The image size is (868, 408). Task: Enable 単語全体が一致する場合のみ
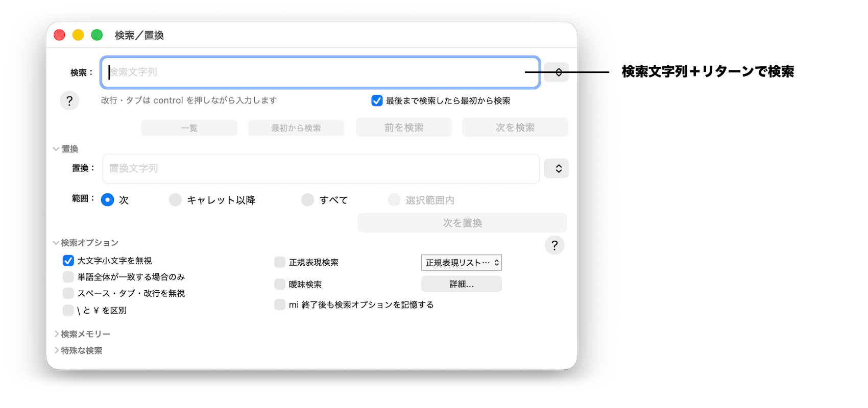pyautogui.click(x=68, y=277)
